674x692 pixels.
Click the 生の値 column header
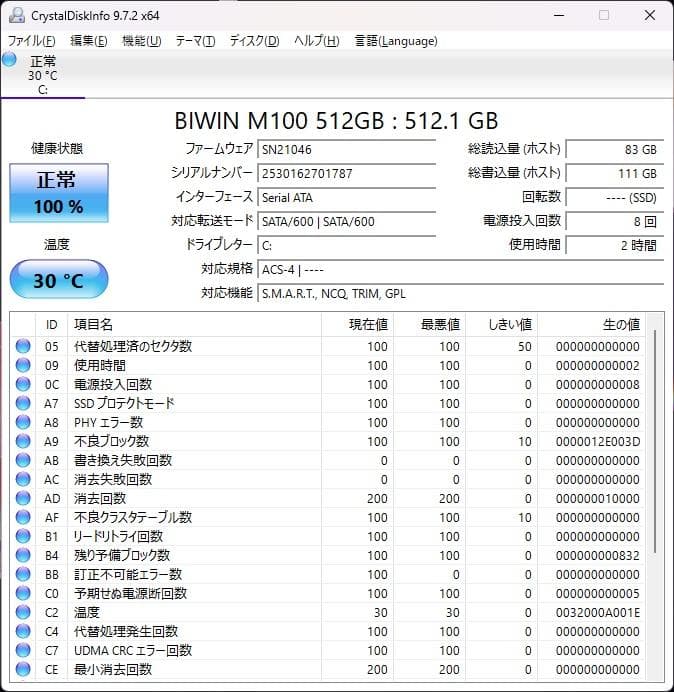(591, 325)
